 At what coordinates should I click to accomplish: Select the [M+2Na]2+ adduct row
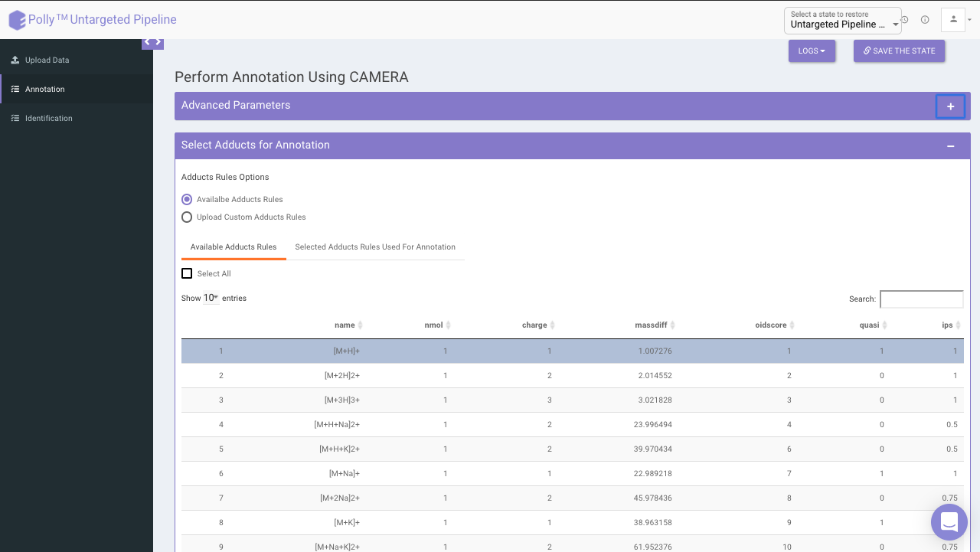pyautogui.click(x=573, y=498)
